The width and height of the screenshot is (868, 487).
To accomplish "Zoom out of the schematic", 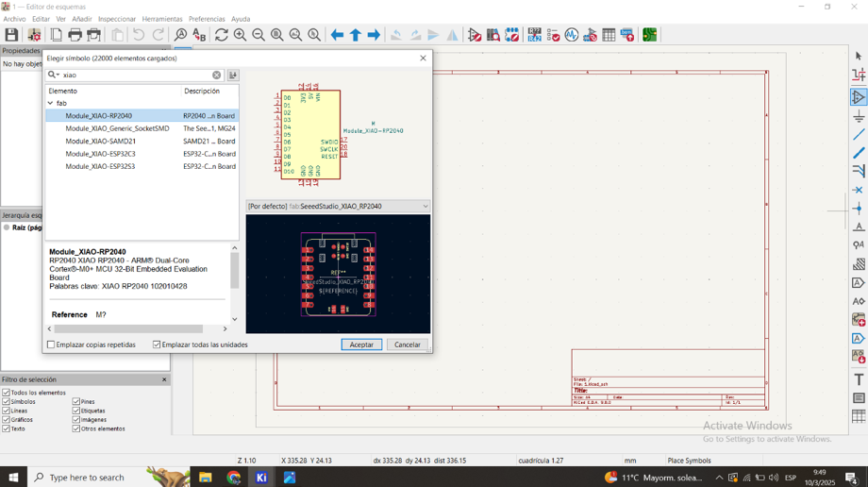I will click(259, 35).
